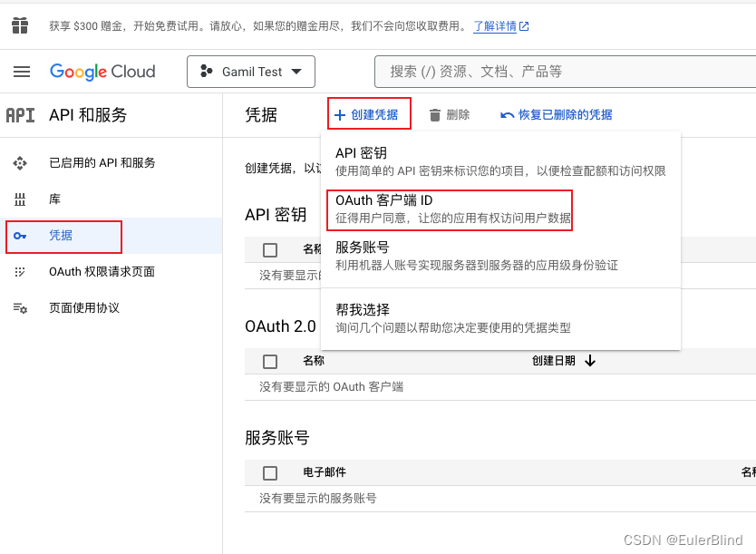756x554 pixels.
Task: Click the enabled APIs and services icon
Action: tap(20, 163)
